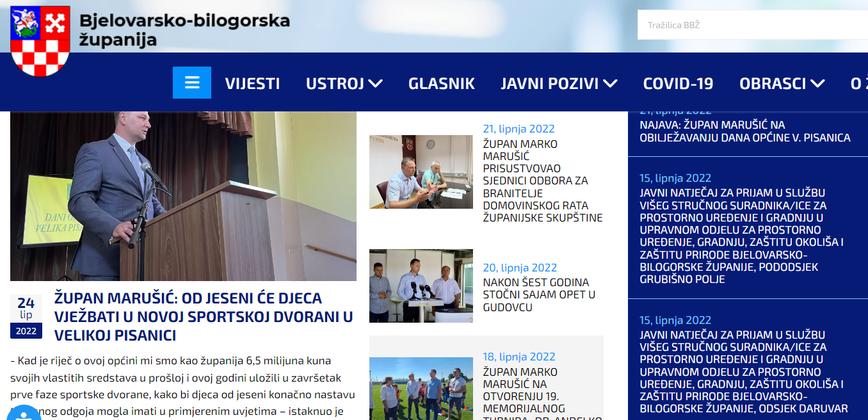Open the OBRASCI menu label
The width and height of the screenshot is (868, 420).
tap(772, 83)
